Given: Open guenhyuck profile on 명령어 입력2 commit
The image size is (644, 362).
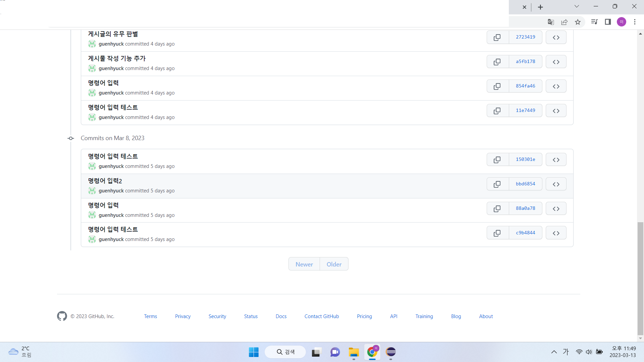Looking at the screenshot, I should point(111,191).
